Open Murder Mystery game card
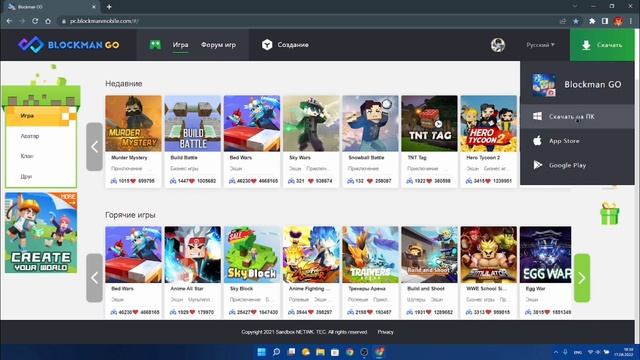This screenshot has height=360, width=640. [133, 142]
